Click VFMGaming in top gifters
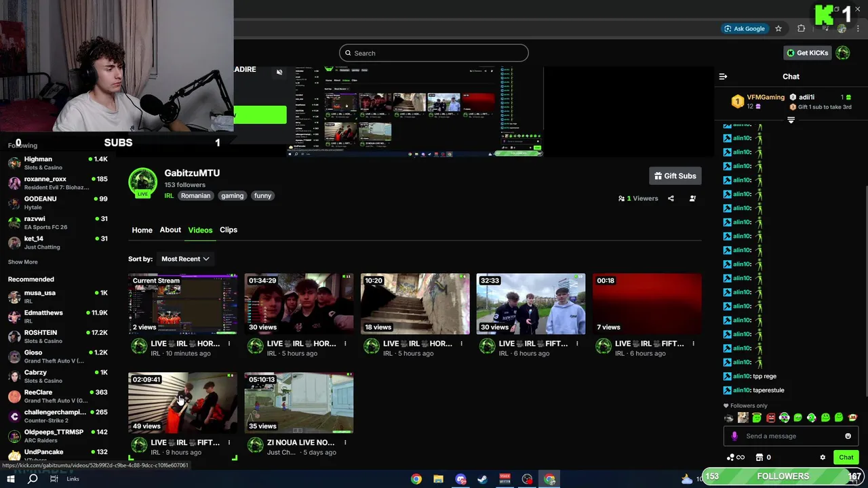 point(766,98)
